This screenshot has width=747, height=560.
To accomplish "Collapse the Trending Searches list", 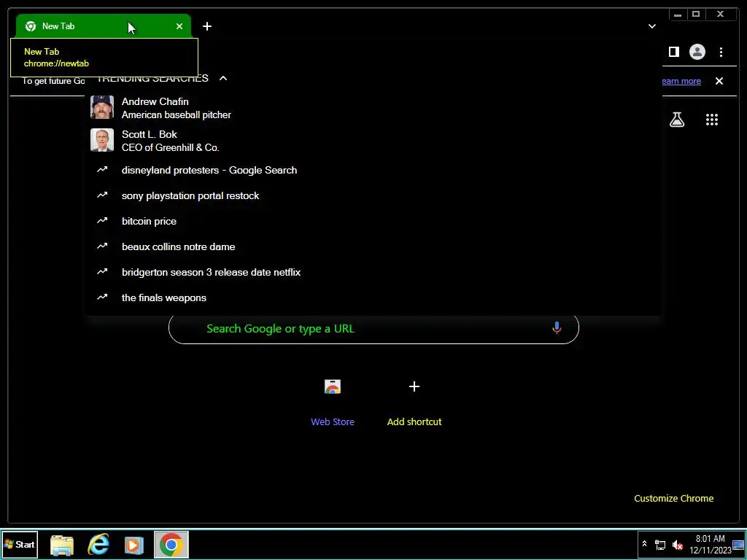I will (x=223, y=78).
